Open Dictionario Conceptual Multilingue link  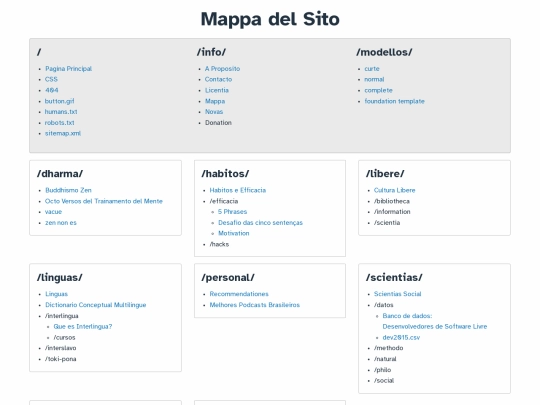[x=96, y=305]
